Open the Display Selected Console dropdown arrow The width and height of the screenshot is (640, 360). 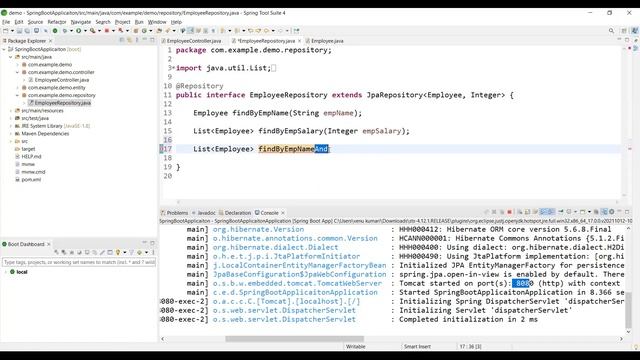575,212
